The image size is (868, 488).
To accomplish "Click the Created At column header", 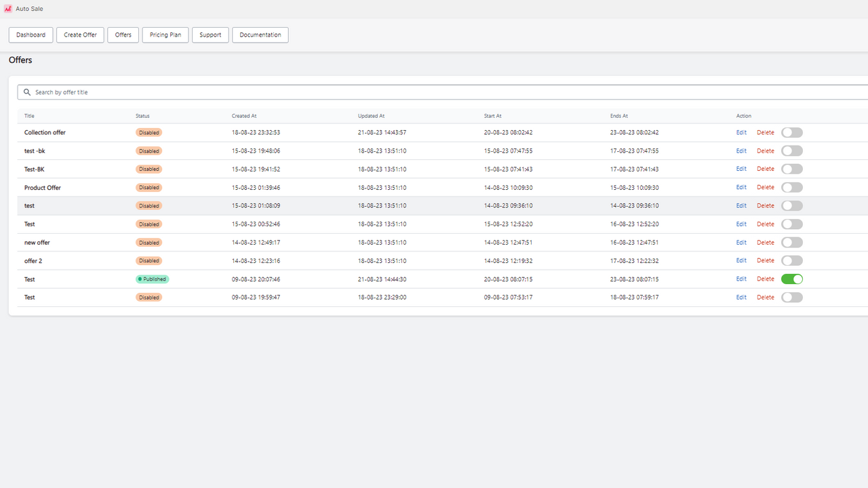I will [244, 116].
